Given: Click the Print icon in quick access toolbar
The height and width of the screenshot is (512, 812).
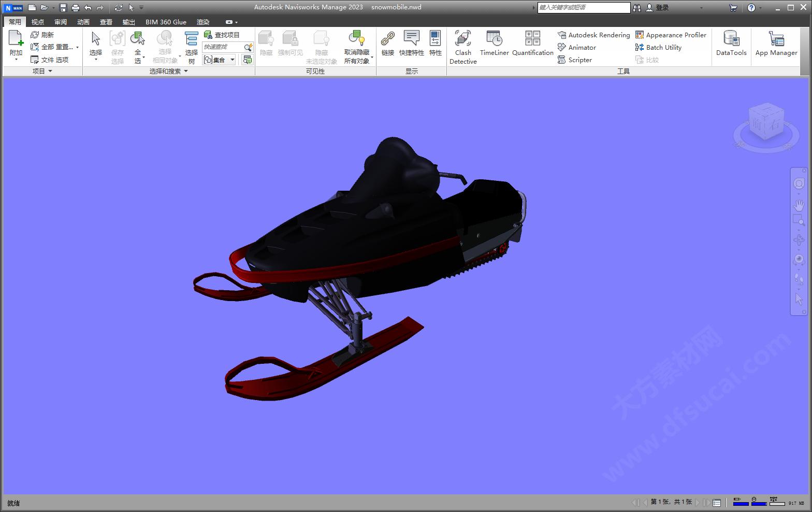Looking at the screenshot, I should 76,8.
